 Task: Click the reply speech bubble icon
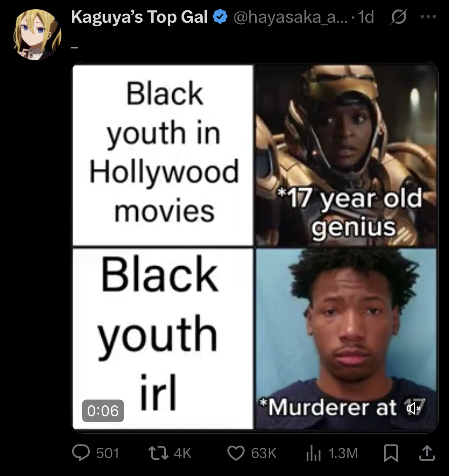81,453
